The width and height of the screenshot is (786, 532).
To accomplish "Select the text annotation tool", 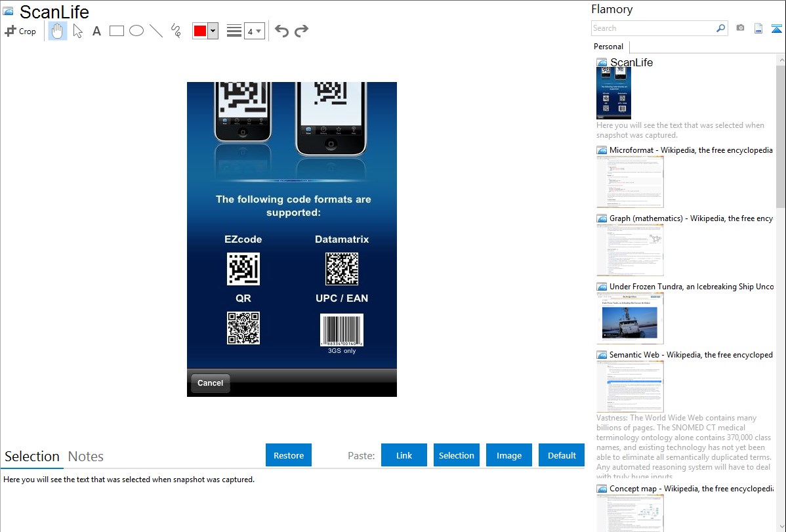I will [x=96, y=31].
